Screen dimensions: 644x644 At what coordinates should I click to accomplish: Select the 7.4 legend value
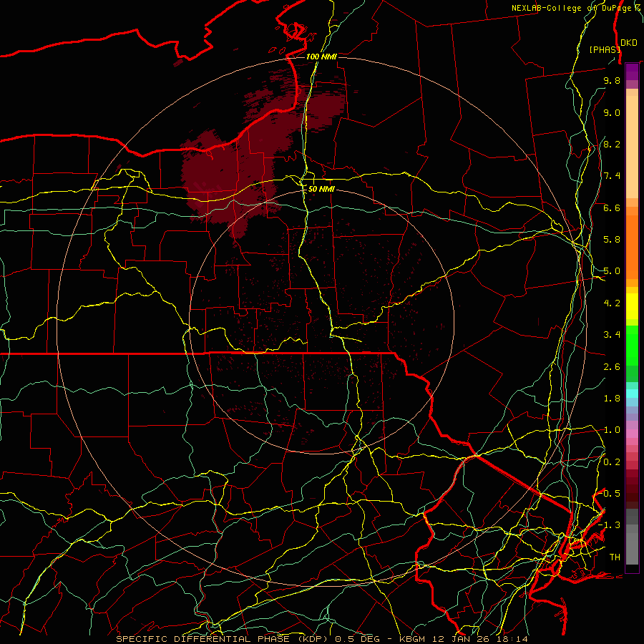point(612,176)
